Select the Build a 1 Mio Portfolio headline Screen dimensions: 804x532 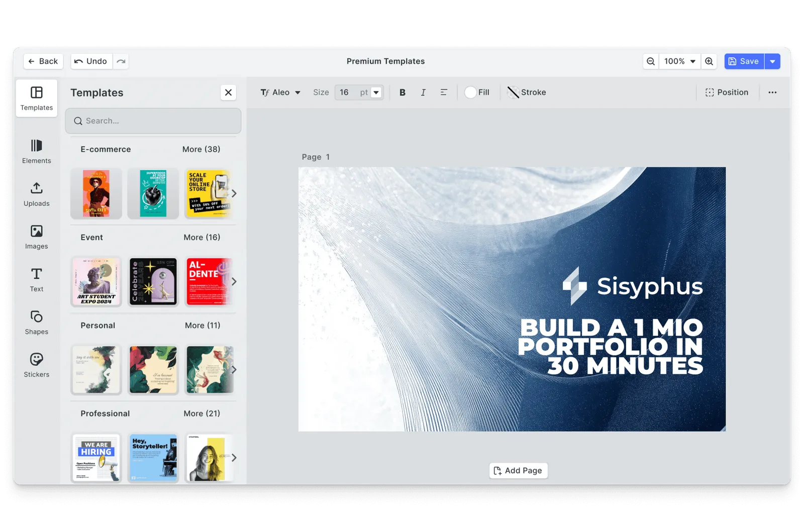(610, 347)
